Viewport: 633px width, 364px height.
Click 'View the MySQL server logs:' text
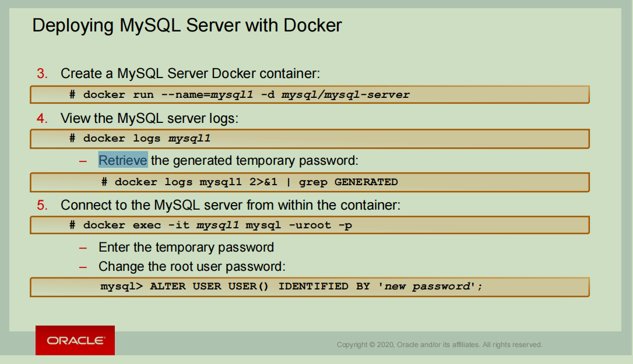(149, 118)
